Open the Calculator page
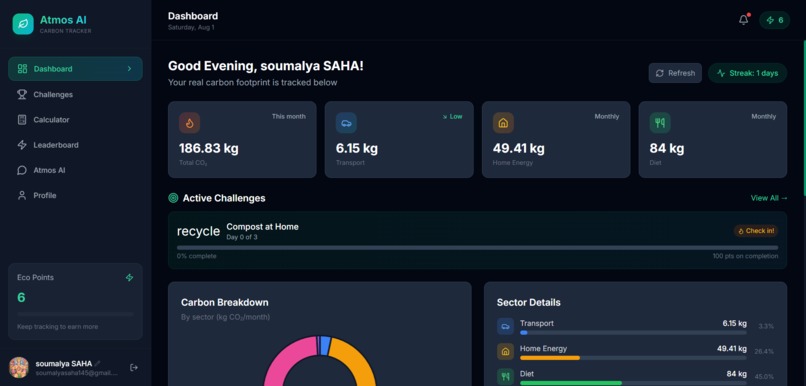The image size is (806, 386). pos(75,120)
